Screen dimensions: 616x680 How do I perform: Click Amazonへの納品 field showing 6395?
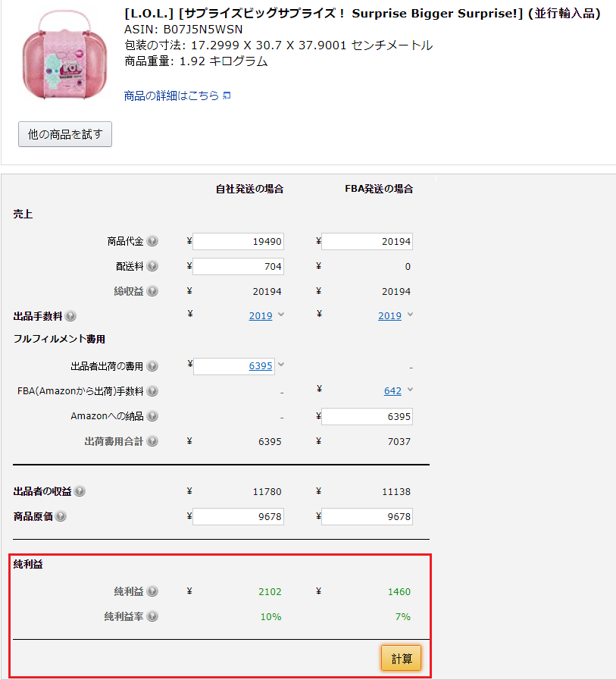[x=367, y=416]
